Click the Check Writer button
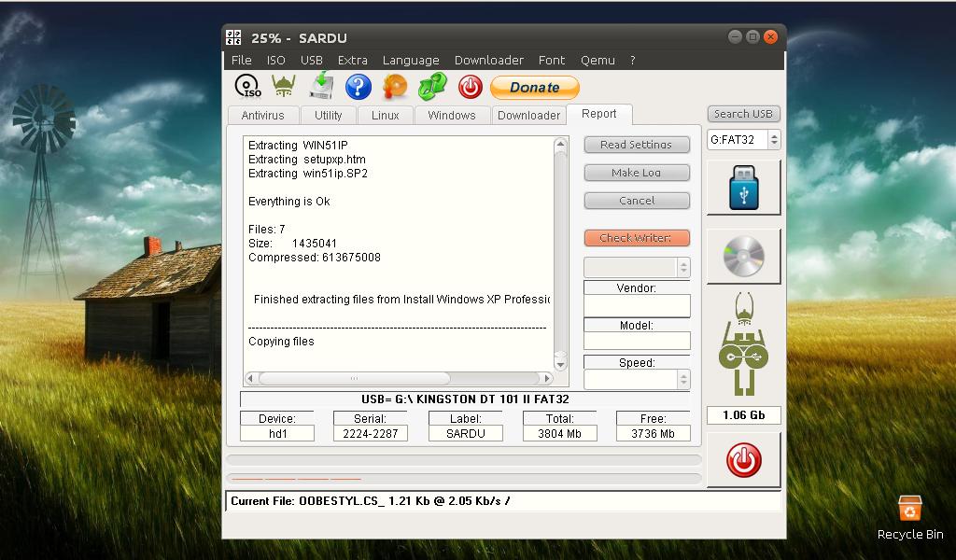 pyautogui.click(x=637, y=238)
